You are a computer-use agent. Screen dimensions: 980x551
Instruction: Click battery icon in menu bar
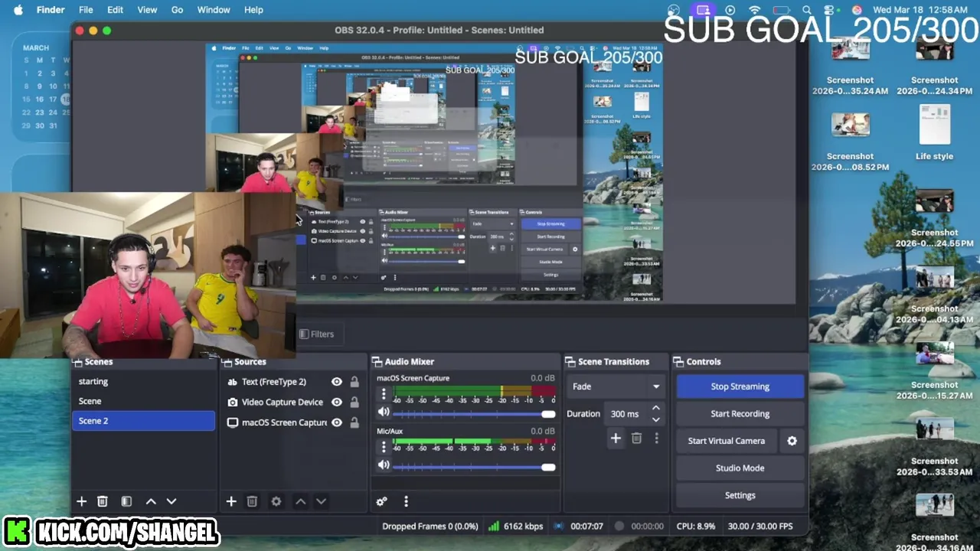click(x=781, y=10)
